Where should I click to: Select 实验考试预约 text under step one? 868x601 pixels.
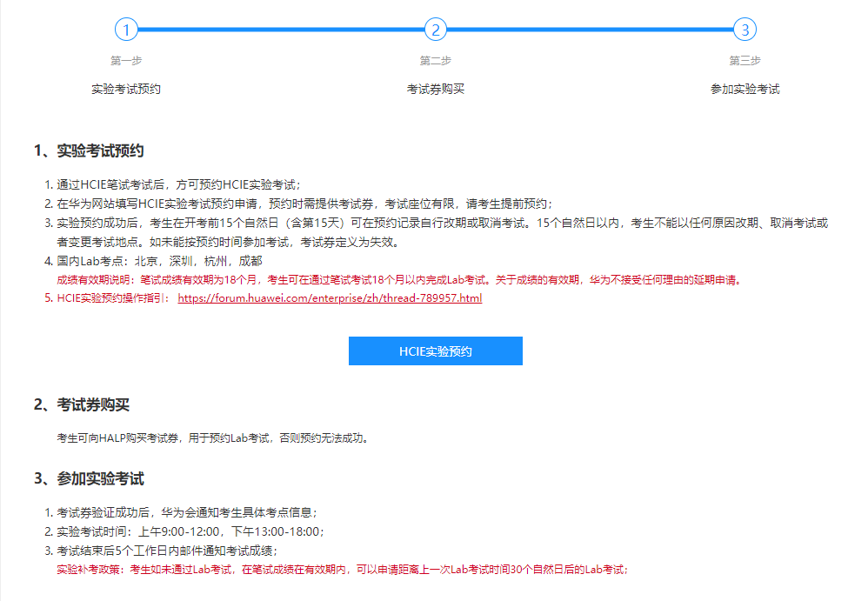click(x=126, y=89)
